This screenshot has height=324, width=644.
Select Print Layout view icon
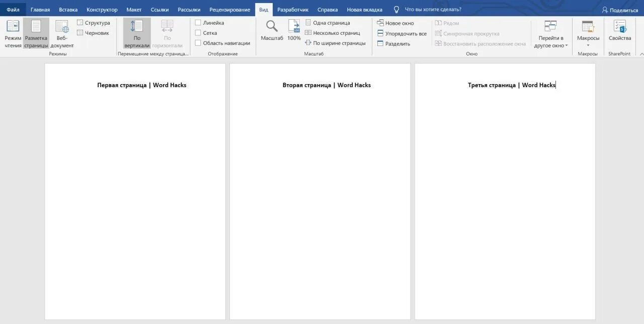point(36,26)
